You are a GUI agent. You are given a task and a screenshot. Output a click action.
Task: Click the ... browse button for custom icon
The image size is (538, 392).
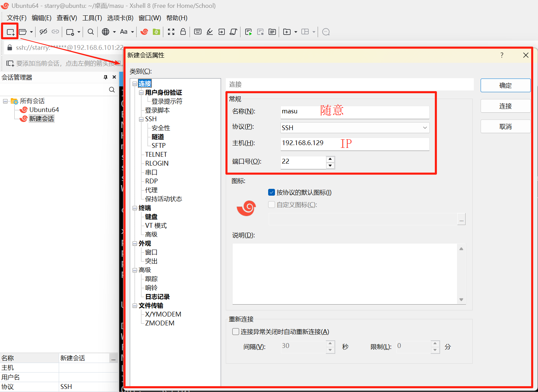[461, 219]
